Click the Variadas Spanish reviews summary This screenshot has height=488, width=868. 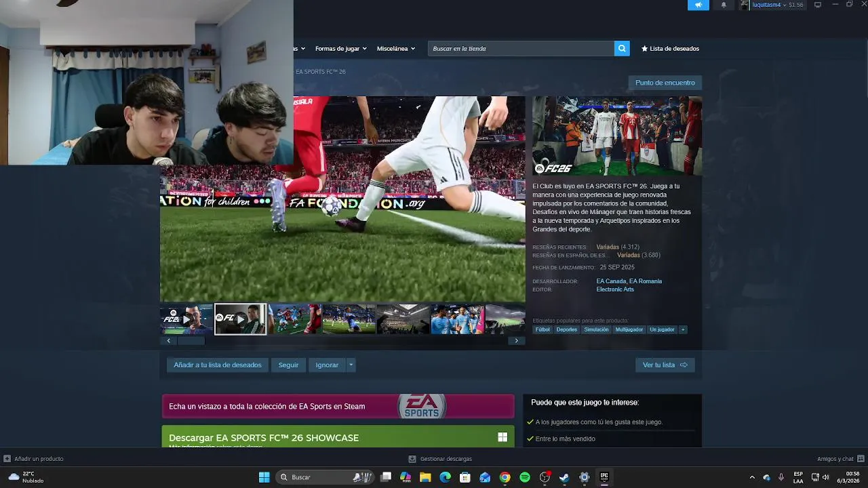629,256
